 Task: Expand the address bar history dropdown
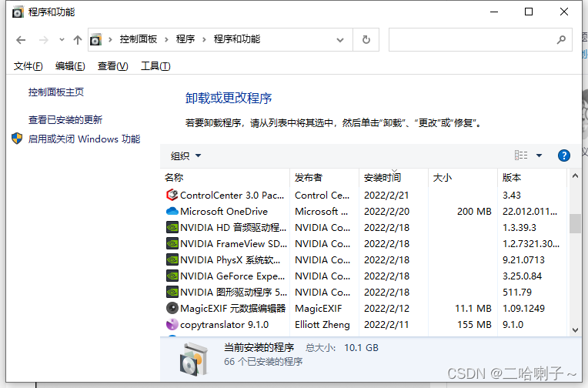(x=340, y=40)
